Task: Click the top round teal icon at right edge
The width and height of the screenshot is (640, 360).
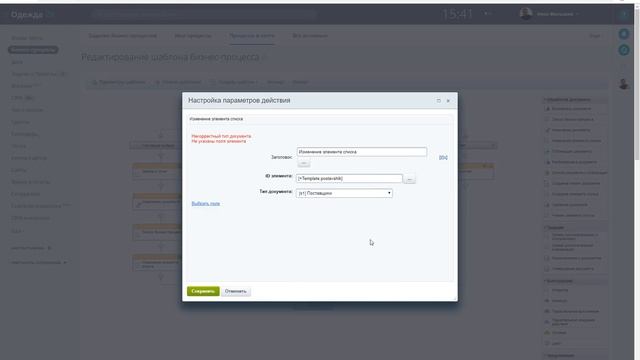Action: tap(624, 34)
